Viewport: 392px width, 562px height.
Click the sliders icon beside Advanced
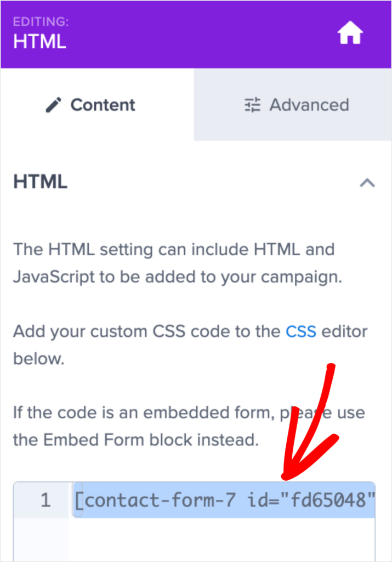tap(252, 105)
